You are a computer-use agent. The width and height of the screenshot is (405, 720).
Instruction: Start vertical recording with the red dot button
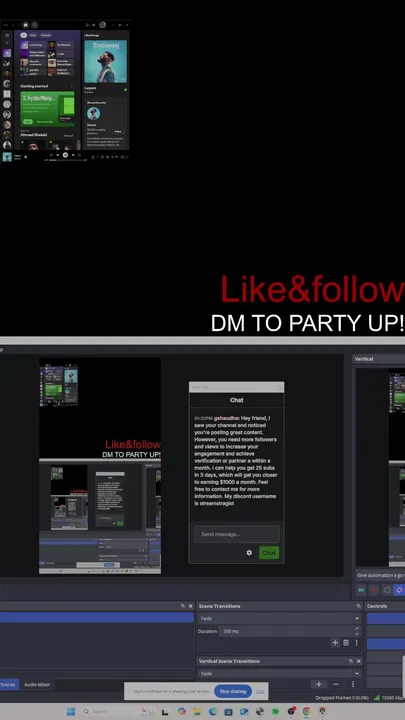(x=374, y=590)
